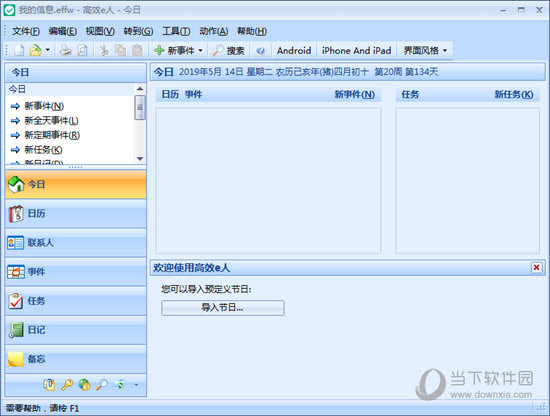Click the new file icon in toolbar

pos(19,51)
